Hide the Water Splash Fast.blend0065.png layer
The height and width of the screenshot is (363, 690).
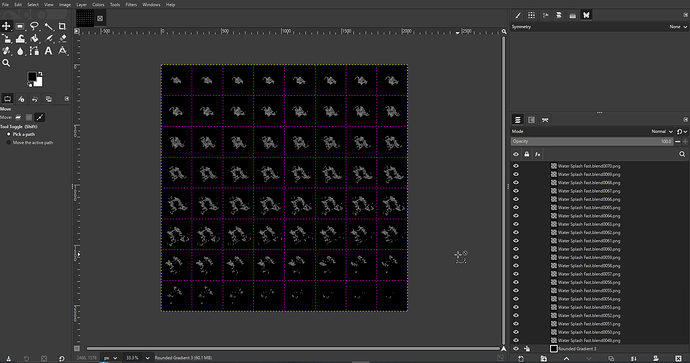coord(516,208)
